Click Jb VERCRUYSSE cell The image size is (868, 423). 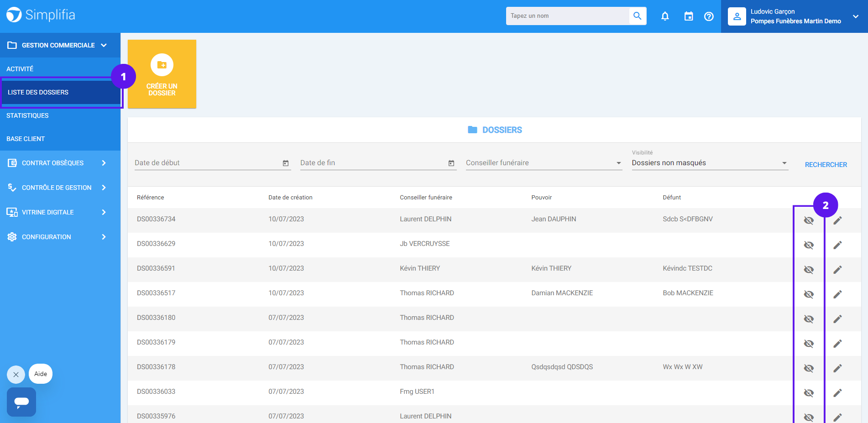coord(425,244)
